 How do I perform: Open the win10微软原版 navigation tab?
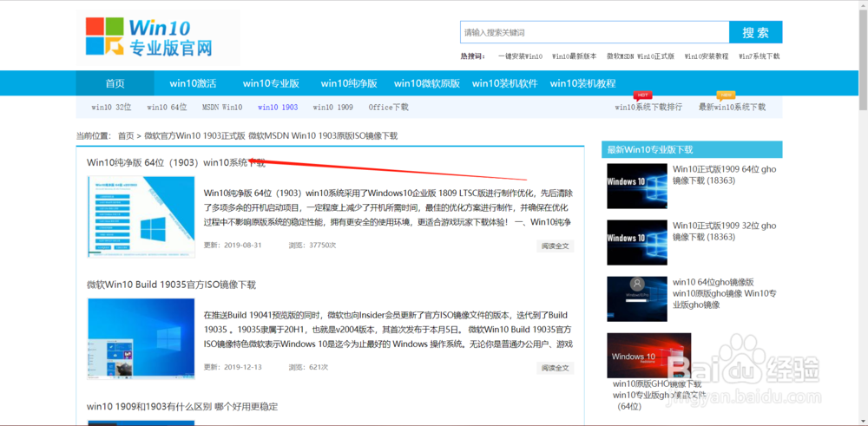427,83
